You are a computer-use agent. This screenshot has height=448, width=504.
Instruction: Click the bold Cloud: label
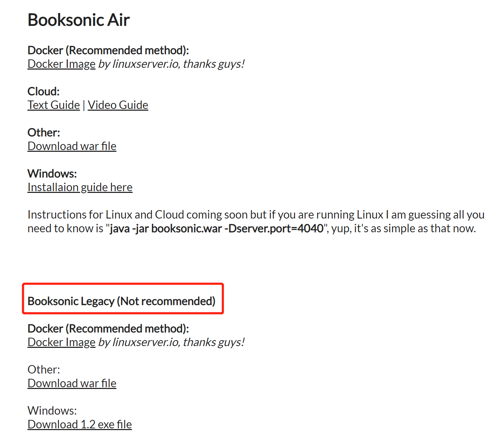(x=44, y=91)
